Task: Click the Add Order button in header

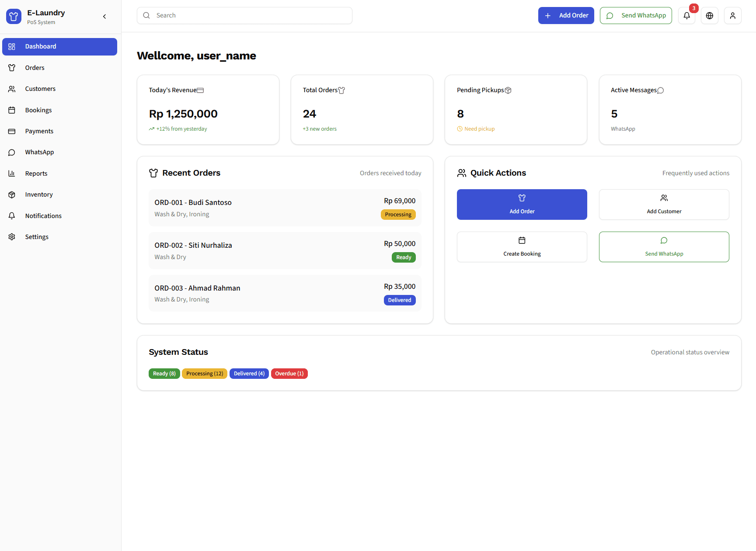Action: pos(566,15)
